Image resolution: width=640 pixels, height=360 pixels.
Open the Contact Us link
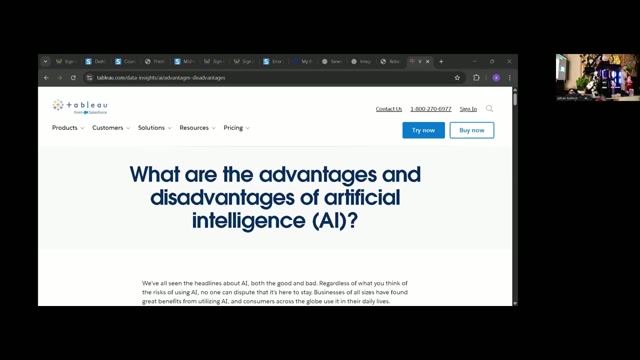[389, 109]
